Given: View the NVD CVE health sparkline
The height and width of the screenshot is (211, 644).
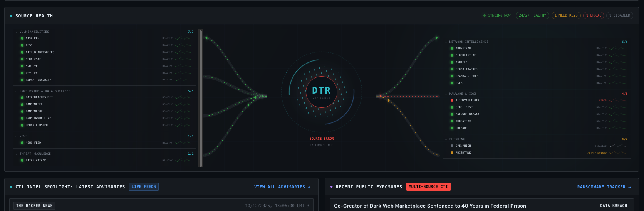Looking at the screenshot, I should [x=183, y=66].
